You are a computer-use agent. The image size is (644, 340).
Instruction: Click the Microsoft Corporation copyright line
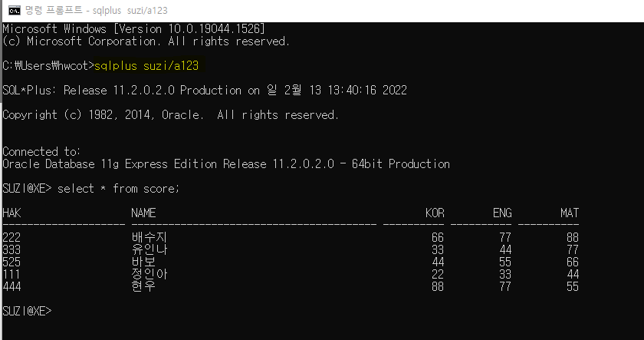(x=146, y=41)
